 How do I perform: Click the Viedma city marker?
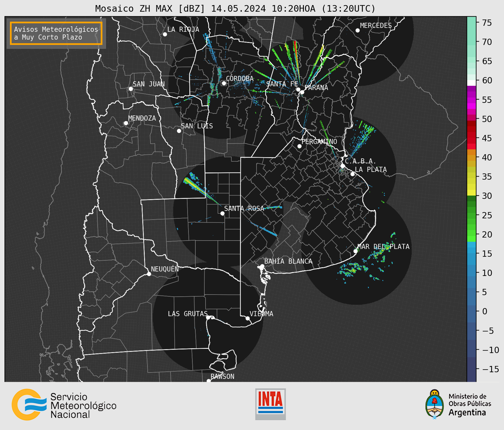click(247, 318)
